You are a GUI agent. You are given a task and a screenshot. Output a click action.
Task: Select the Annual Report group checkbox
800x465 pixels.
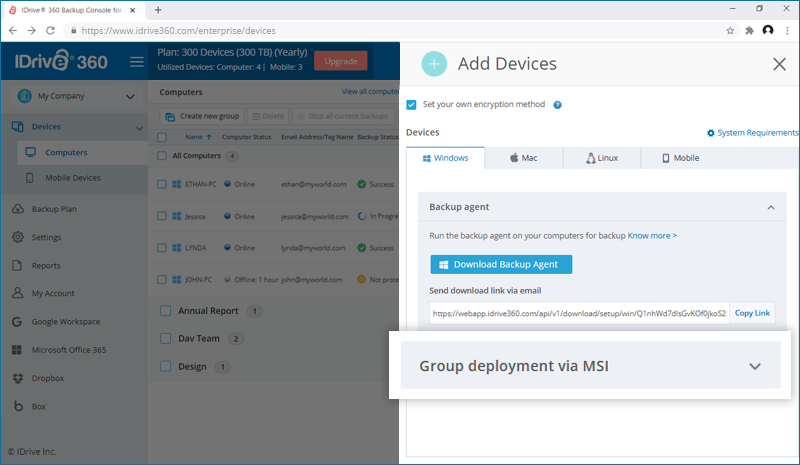pos(165,311)
